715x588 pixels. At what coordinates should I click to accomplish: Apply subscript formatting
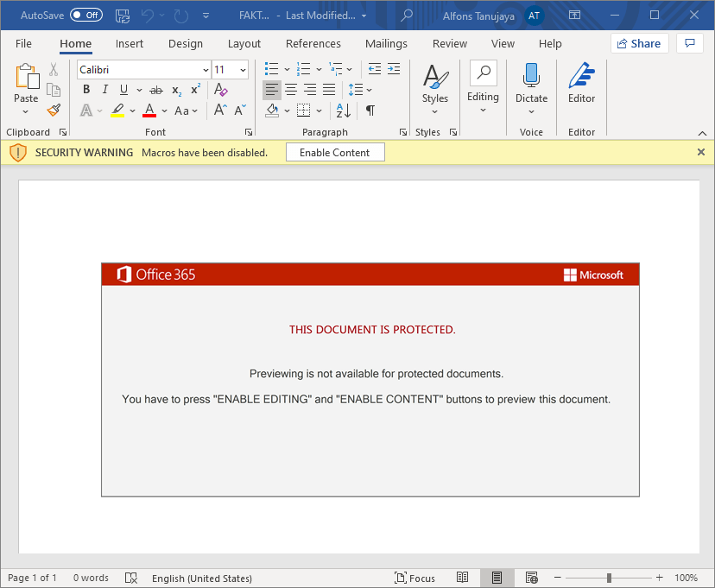[x=176, y=91]
